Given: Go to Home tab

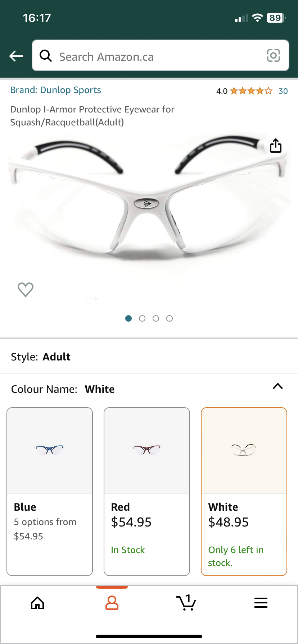Looking at the screenshot, I should click(x=37, y=603).
